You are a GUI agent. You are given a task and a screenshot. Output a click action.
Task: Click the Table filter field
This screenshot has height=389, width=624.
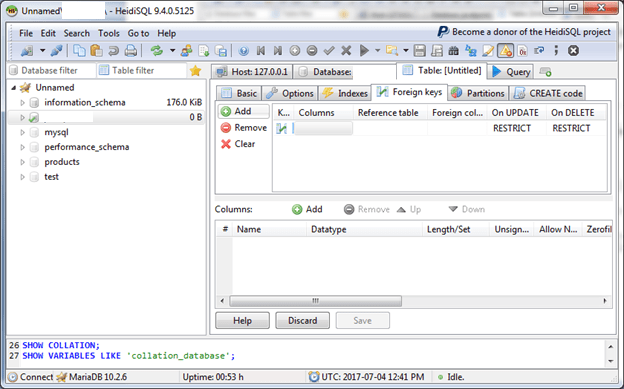(142, 70)
